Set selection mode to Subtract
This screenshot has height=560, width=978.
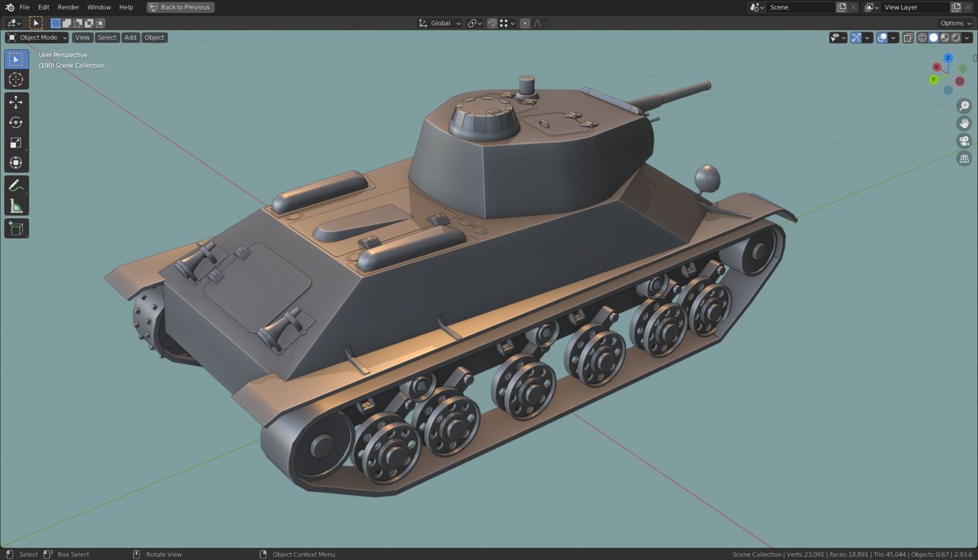click(78, 23)
